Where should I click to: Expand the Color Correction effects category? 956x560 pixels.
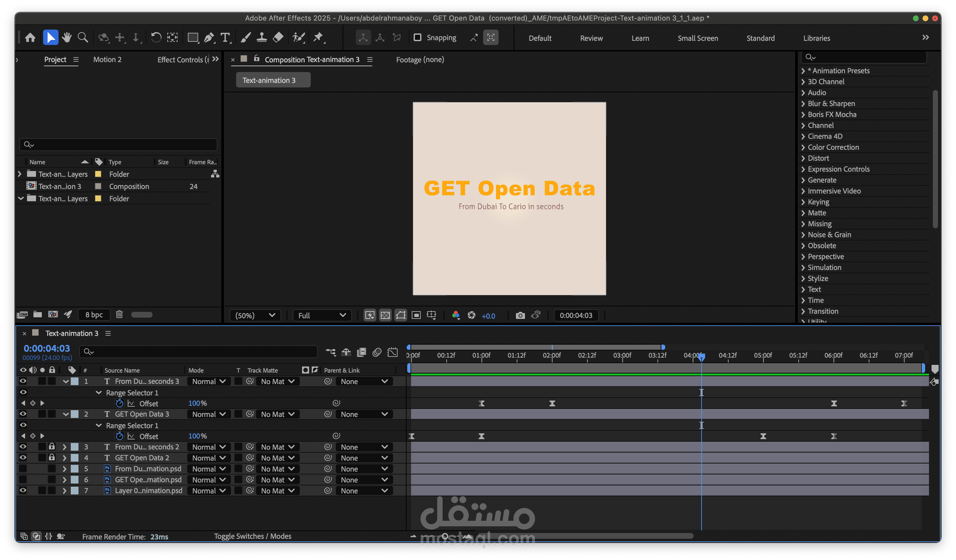coord(803,147)
